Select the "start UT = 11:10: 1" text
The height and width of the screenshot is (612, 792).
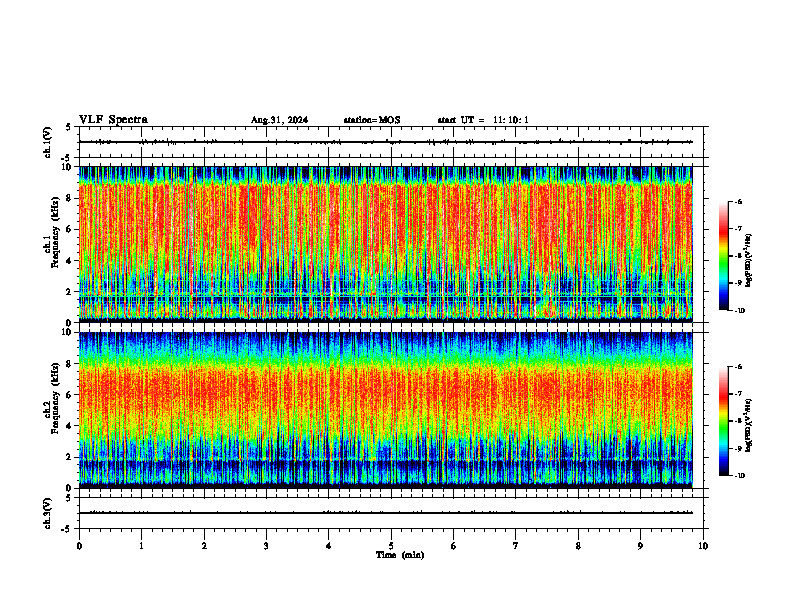(x=483, y=120)
